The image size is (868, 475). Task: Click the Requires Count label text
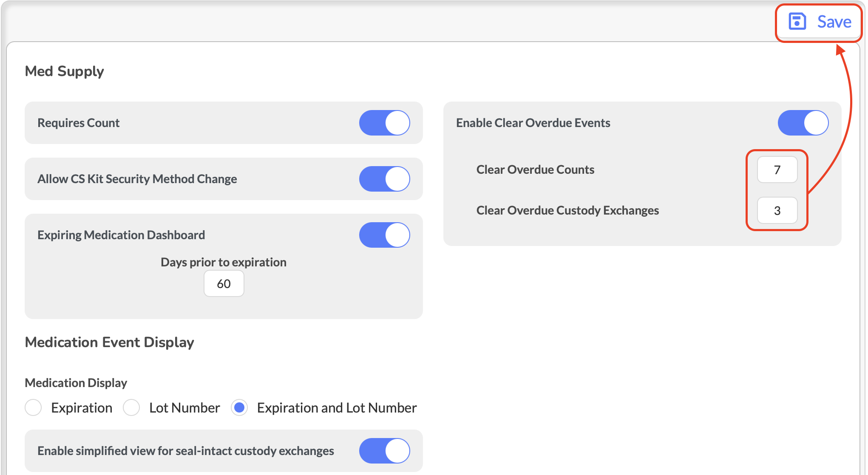pos(78,123)
